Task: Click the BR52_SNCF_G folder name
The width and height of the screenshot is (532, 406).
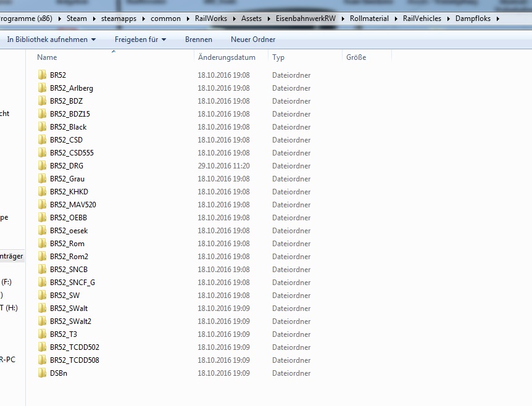Action: tap(72, 282)
